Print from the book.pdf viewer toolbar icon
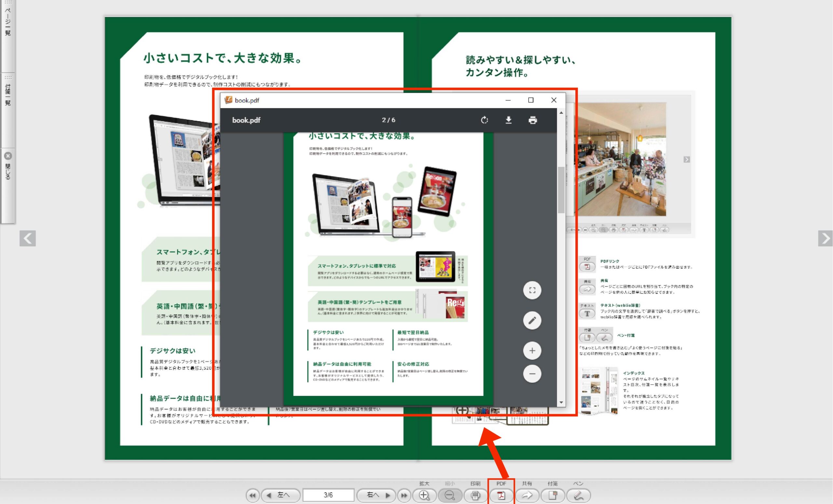Image resolution: width=833 pixels, height=504 pixels. [533, 120]
